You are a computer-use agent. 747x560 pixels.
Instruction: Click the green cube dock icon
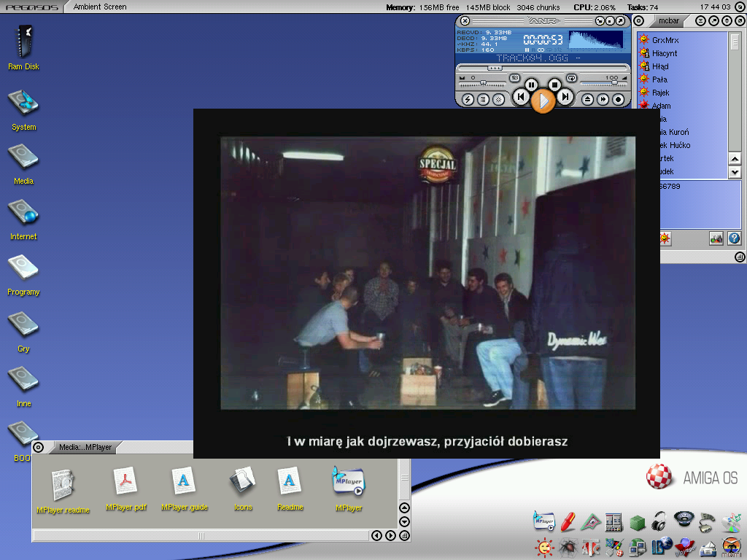[x=637, y=522]
